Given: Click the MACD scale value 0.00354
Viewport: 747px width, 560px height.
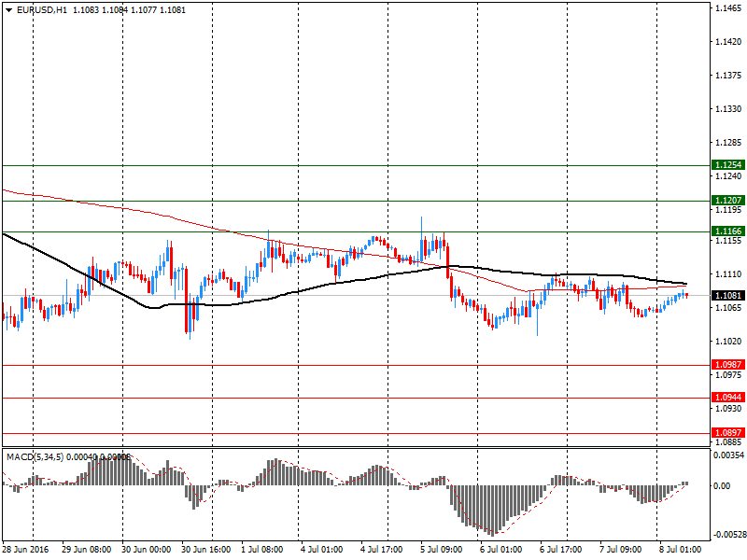Looking at the screenshot, I should (x=728, y=455).
